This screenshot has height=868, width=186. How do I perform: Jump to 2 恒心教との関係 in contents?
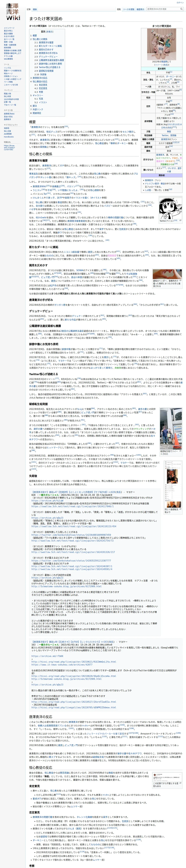point(39,39)
